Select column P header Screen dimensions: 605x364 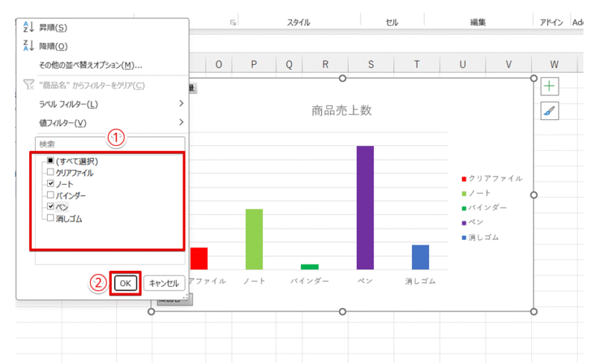pyautogui.click(x=253, y=65)
